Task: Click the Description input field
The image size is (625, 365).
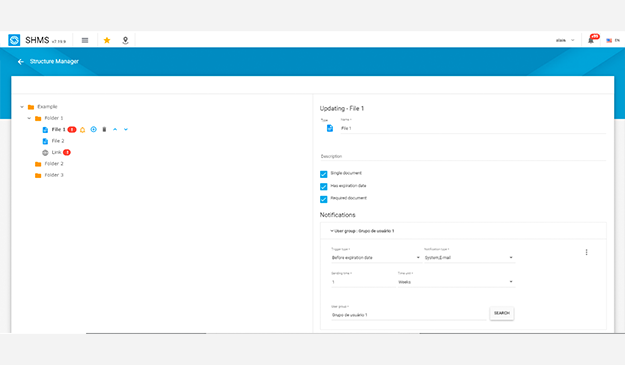Action: [x=463, y=156]
